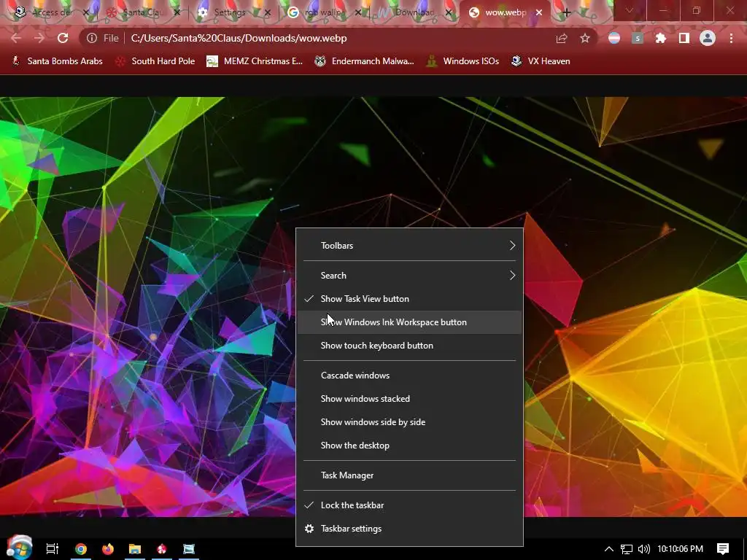Expand the Search submenu

tap(410, 276)
